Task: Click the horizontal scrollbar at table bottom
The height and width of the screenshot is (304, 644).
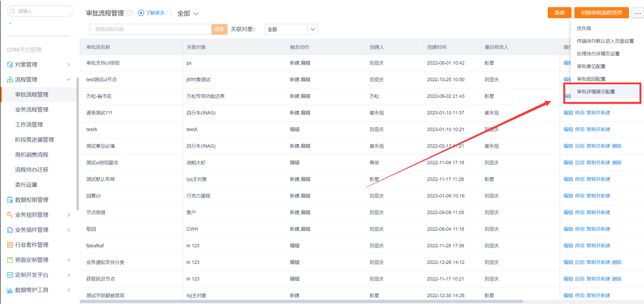Action: click(301, 301)
